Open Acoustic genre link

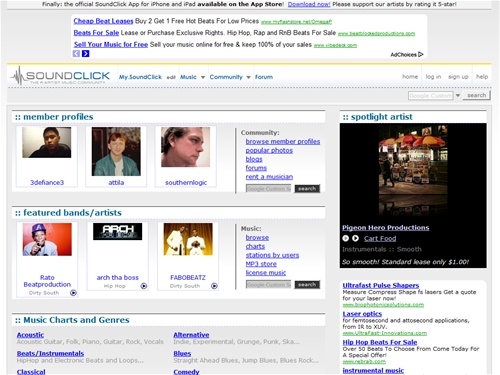click(30, 335)
